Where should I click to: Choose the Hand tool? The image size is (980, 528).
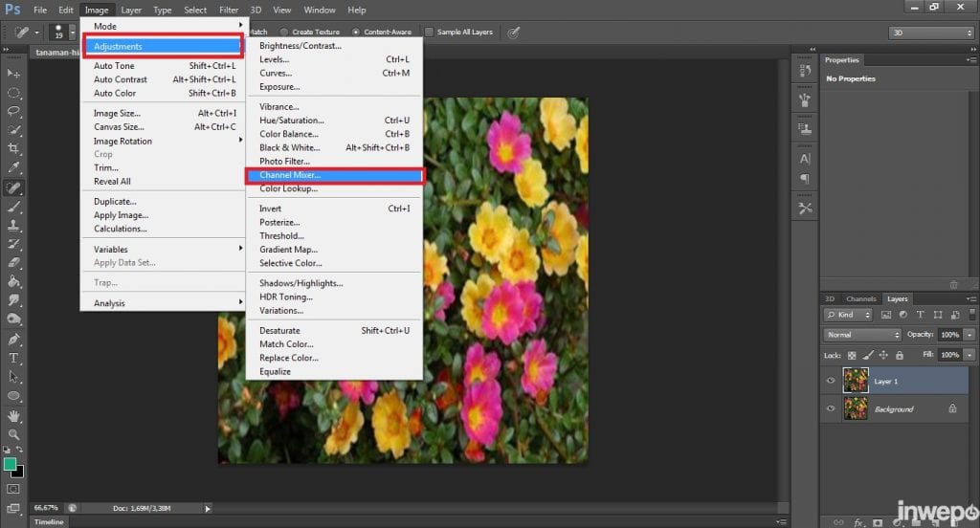pyautogui.click(x=13, y=416)
